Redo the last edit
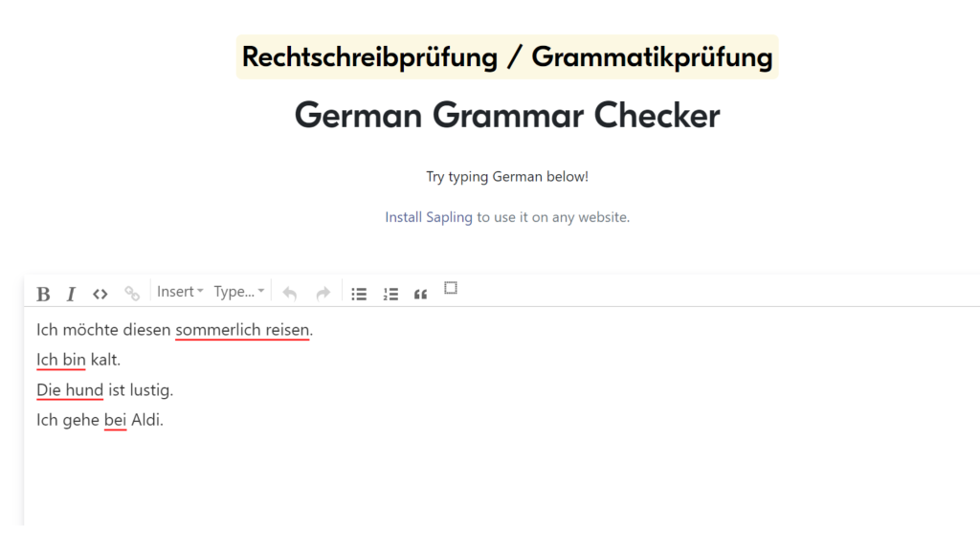 323,293
